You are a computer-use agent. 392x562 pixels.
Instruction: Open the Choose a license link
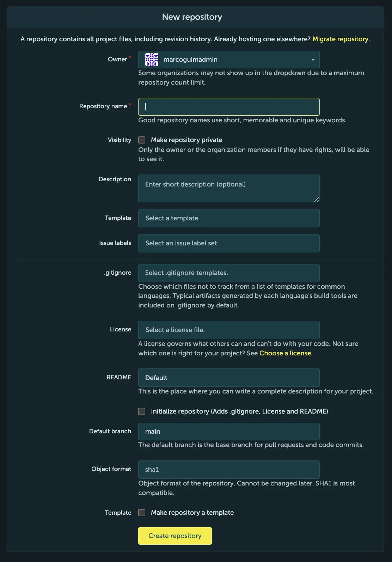point(286,353)
